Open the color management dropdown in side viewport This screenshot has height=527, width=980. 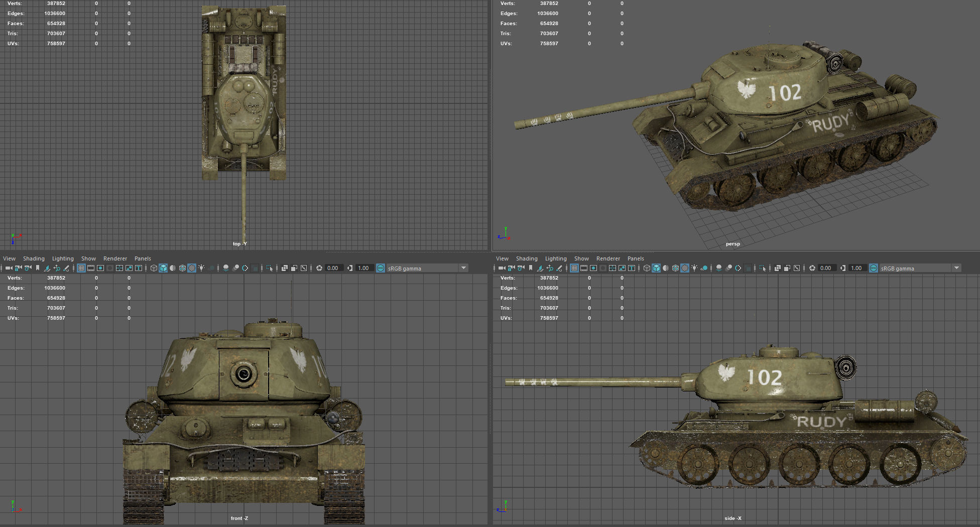pyautogui.click(x=920, y=268)
